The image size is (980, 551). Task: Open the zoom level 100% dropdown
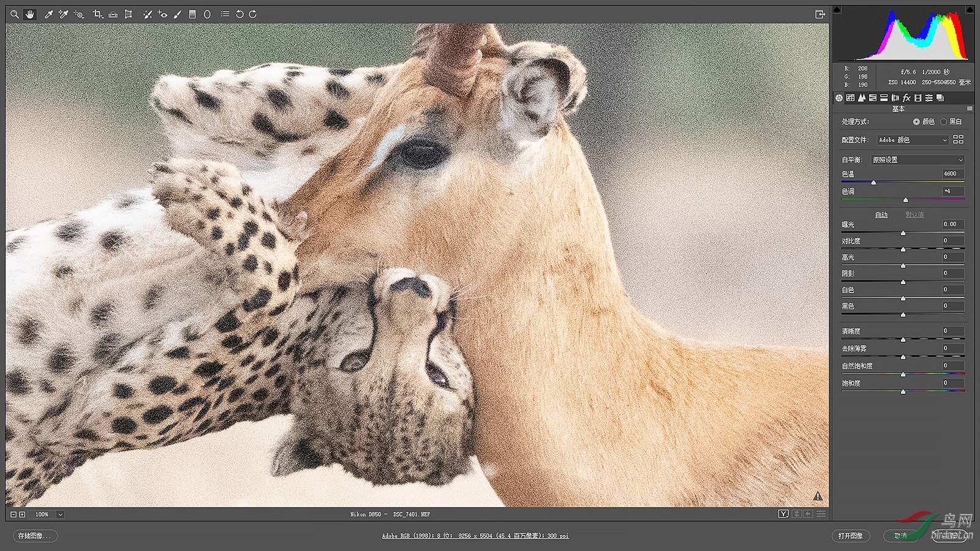tap(60, 514)
